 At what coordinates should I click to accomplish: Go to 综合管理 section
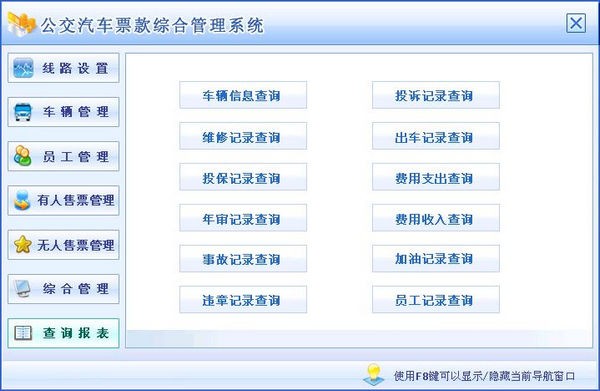point(64,289)
